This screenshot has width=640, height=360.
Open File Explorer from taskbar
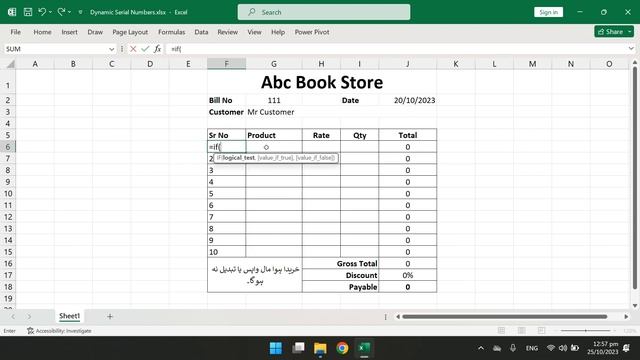point(320,348)
